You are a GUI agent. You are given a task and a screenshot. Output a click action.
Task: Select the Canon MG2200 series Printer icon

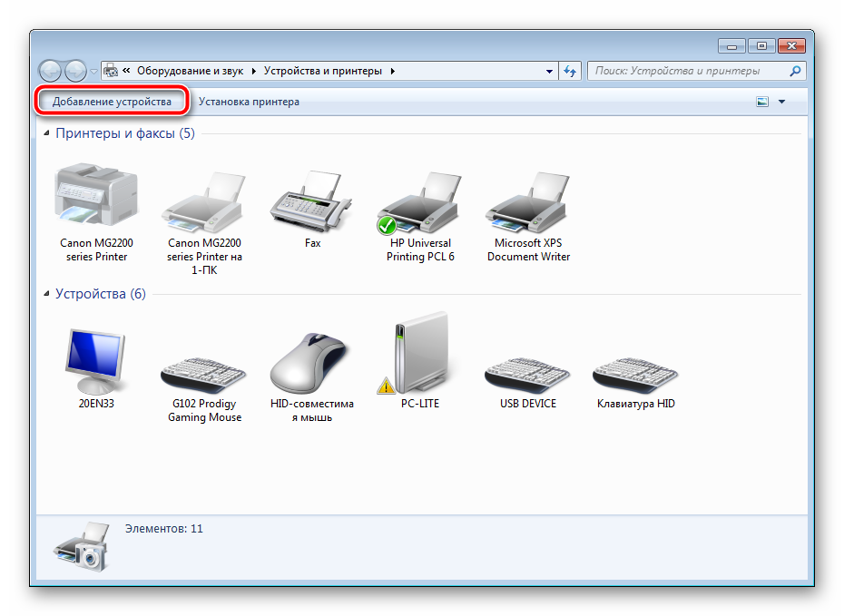[x=96, y=197]
